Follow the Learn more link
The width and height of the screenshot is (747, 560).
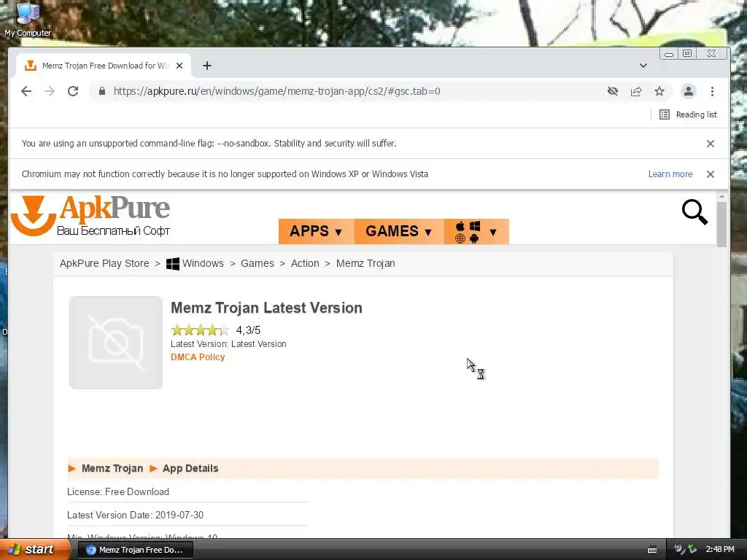click(x=670, y=174)
